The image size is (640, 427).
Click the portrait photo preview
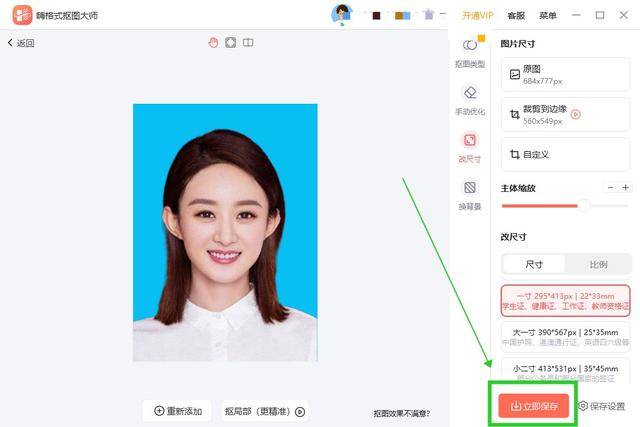pos(225,232)
